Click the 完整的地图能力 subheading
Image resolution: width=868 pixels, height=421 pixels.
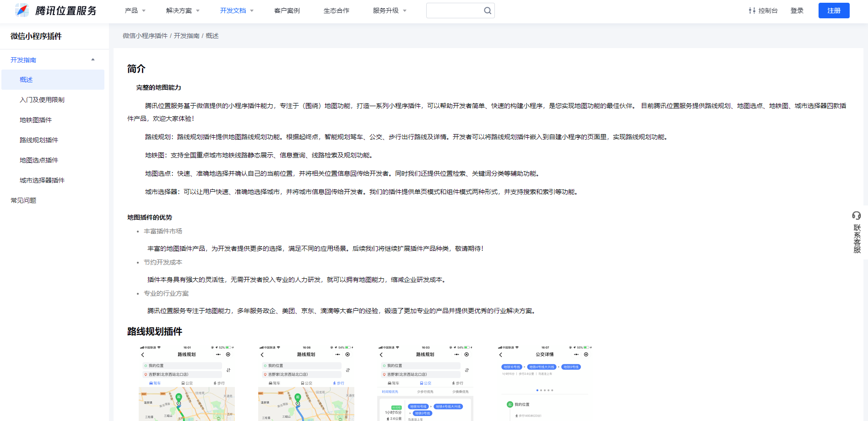158,87
